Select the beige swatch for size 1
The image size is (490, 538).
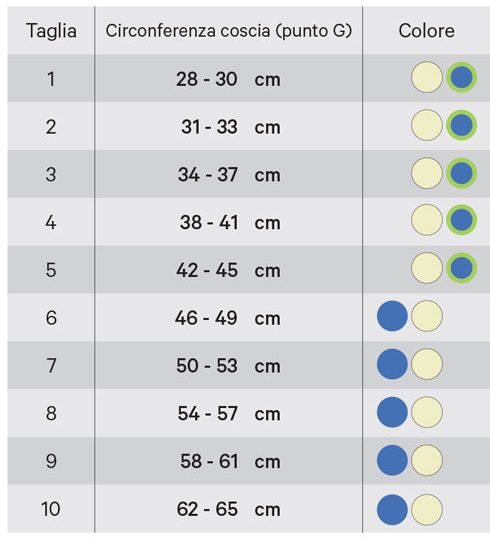tap(427, 77)
